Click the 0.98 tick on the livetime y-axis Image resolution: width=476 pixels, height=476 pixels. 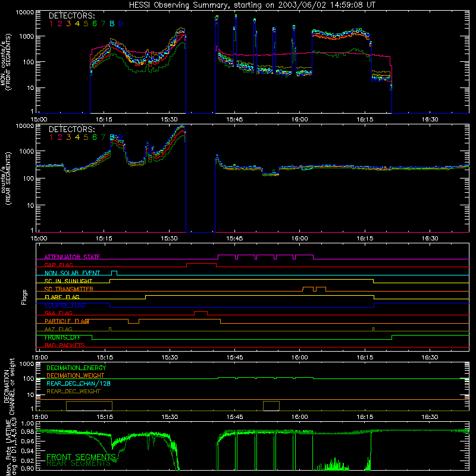pos(28,432)
